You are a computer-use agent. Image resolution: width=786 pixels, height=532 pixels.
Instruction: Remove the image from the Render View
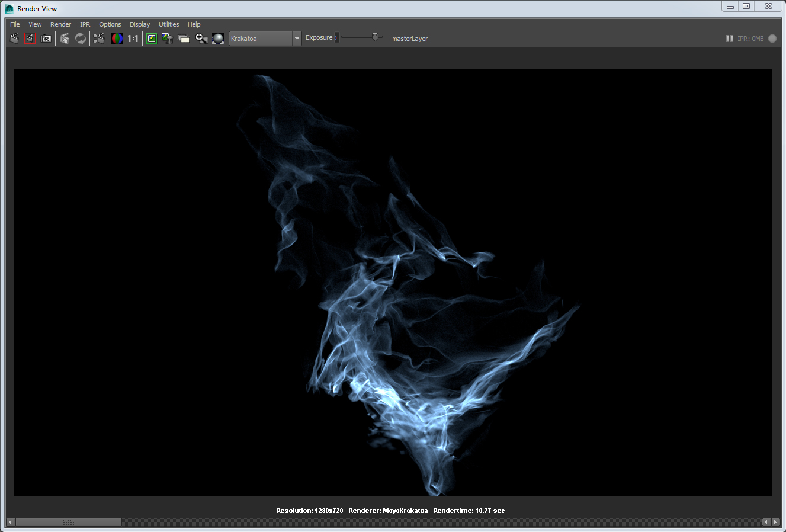click(167, 38)
